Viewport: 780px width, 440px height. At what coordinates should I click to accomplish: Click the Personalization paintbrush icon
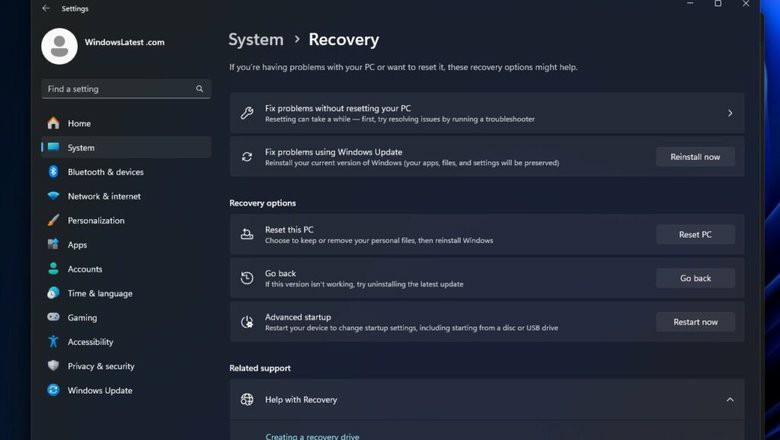[53, 220]
